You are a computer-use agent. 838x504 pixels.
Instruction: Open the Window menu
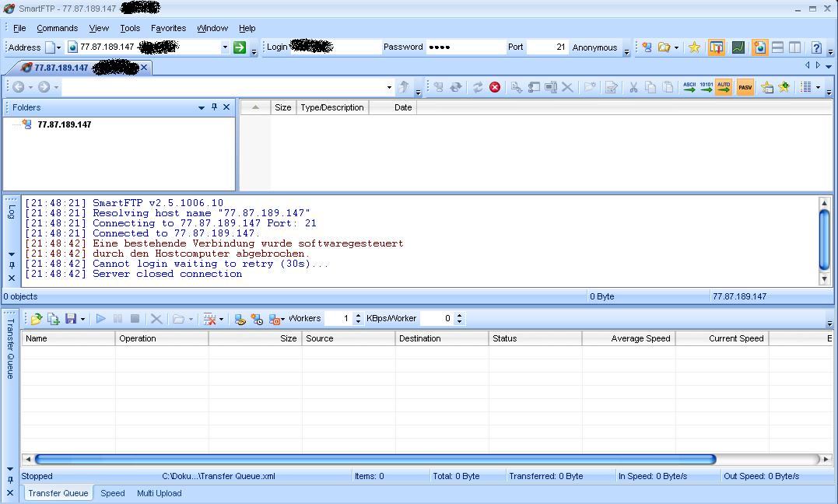[212, 28]
